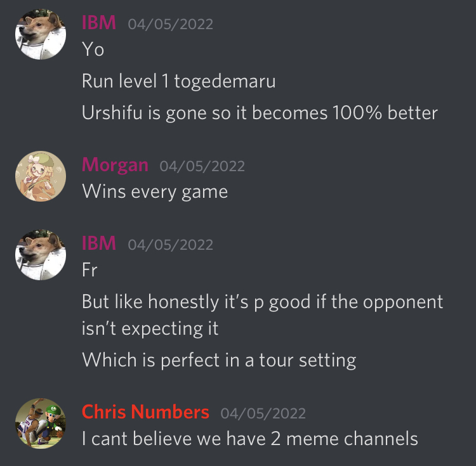Click the IBM username above "Fr"
The width and height of the screenshot is (476, 466).
click(99, 243)
